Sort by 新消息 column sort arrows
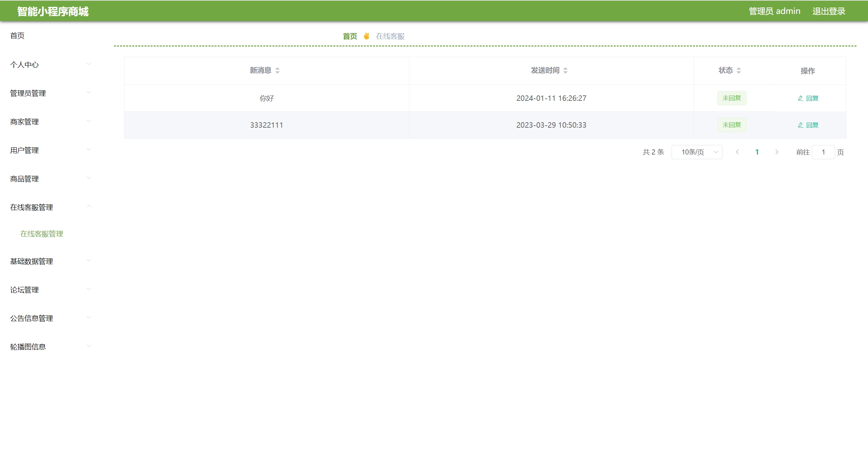The image size is (868, 475). pos(277,70)
